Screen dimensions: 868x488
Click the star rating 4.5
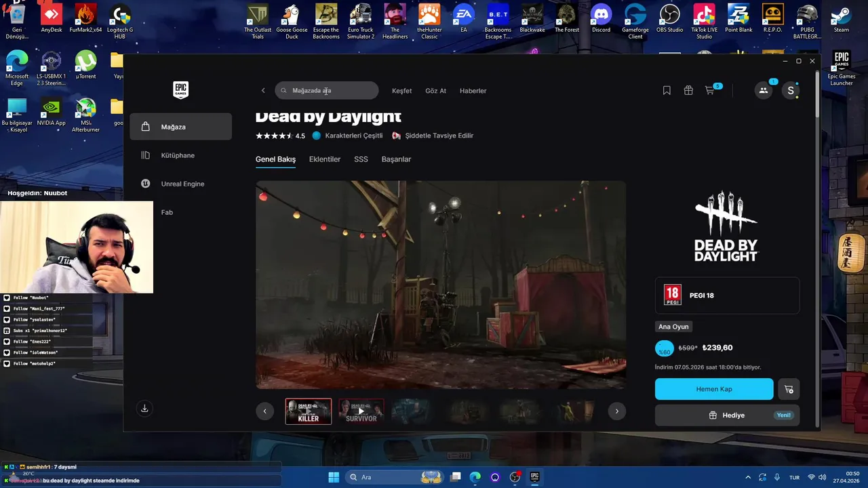pos(280,136)
